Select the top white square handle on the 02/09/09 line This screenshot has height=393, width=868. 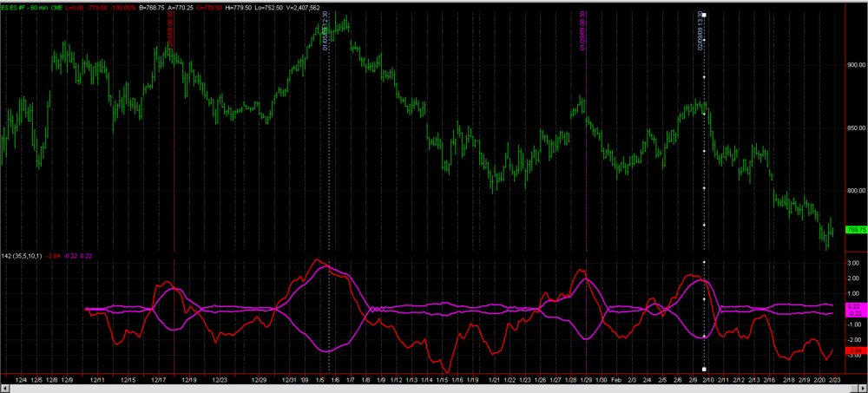pos(704,15)
